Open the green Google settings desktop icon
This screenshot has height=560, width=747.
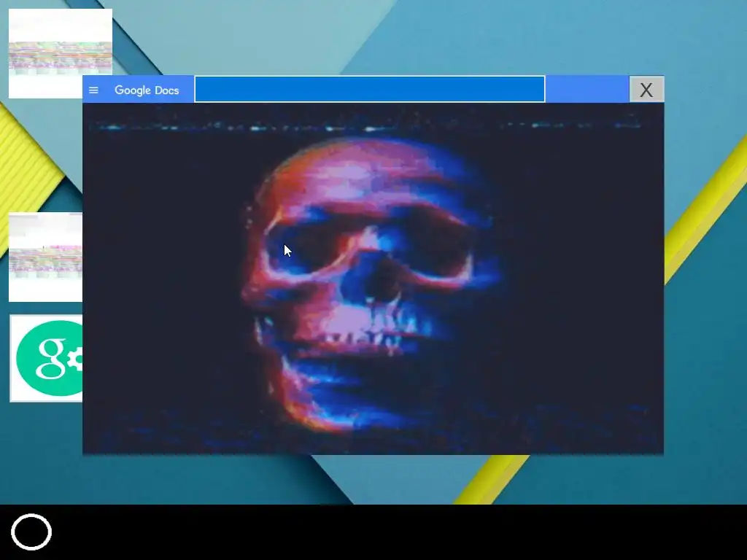[46, 358]
